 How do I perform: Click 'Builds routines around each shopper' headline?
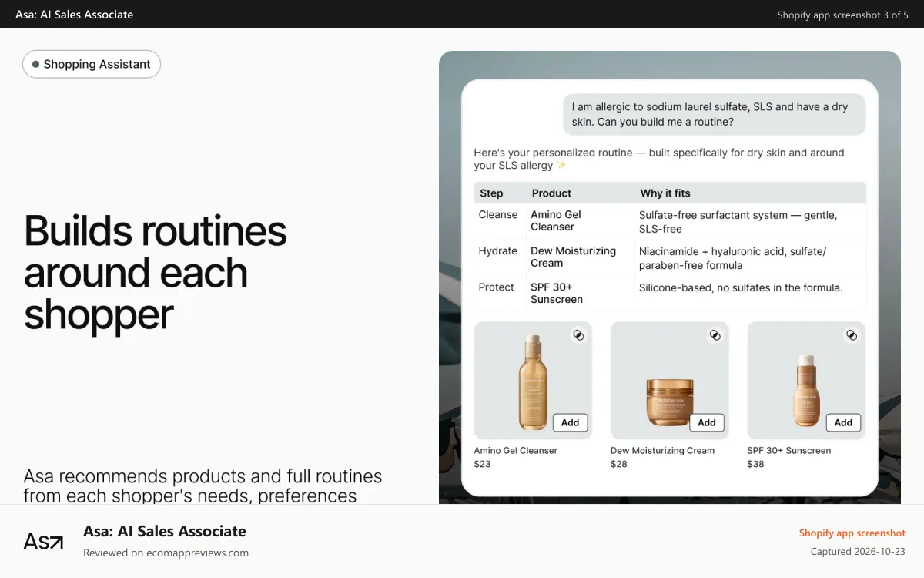point(156,272)
